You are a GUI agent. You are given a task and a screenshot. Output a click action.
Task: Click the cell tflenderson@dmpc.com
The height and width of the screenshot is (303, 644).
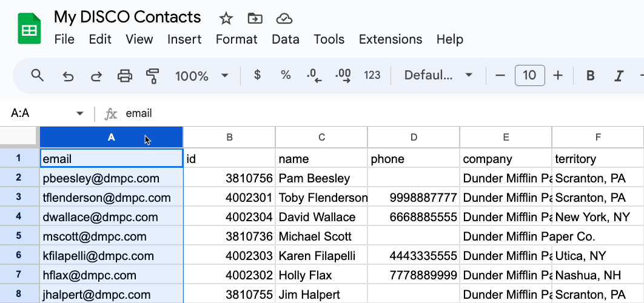(112, 197)
